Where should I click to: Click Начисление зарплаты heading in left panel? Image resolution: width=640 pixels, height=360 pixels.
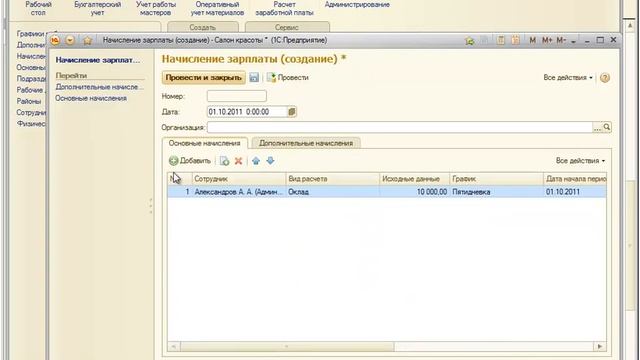click(98, 60)
